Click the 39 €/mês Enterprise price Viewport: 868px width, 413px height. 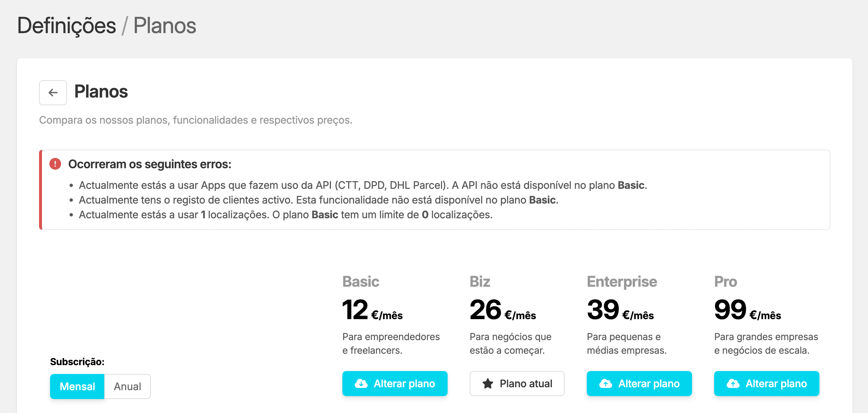pyautogui.click(x=620, y=310)
